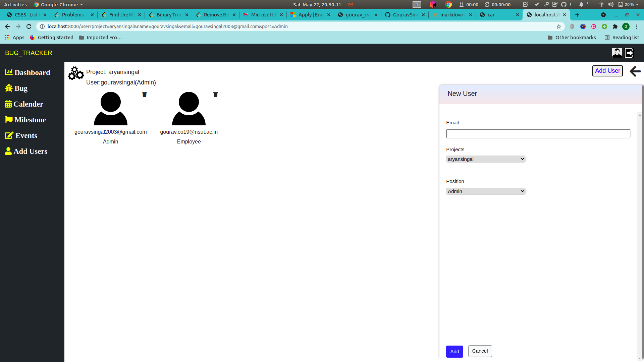Screen dimensions: 644x362
Task: Open Milestone page from sidebar
Action: [25, 120]
